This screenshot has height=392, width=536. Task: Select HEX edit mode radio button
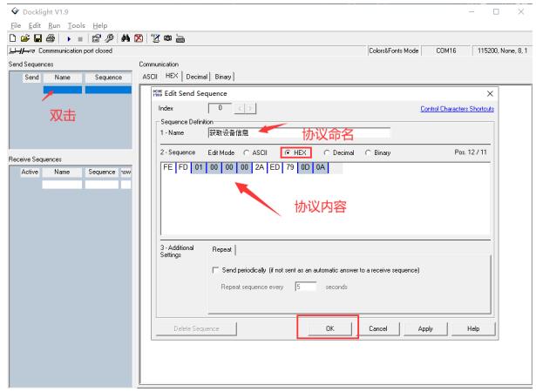288,152
